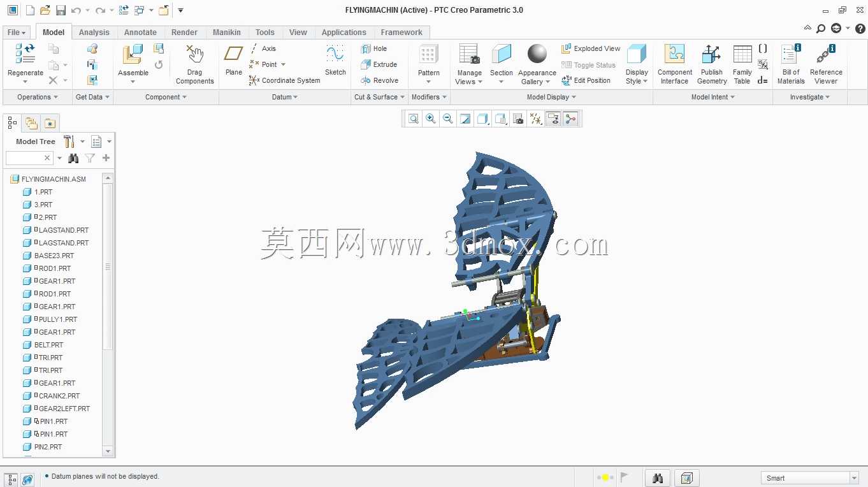Expand the Investigate group
The width and height of the screenshot is (868, 487).
point(810,97)
